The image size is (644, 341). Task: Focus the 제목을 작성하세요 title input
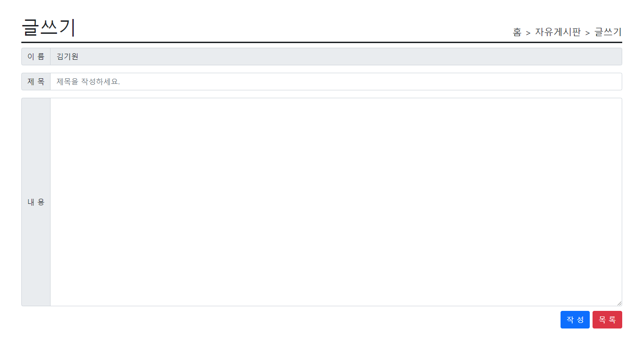pyautogui.click(x=336, y=82)
